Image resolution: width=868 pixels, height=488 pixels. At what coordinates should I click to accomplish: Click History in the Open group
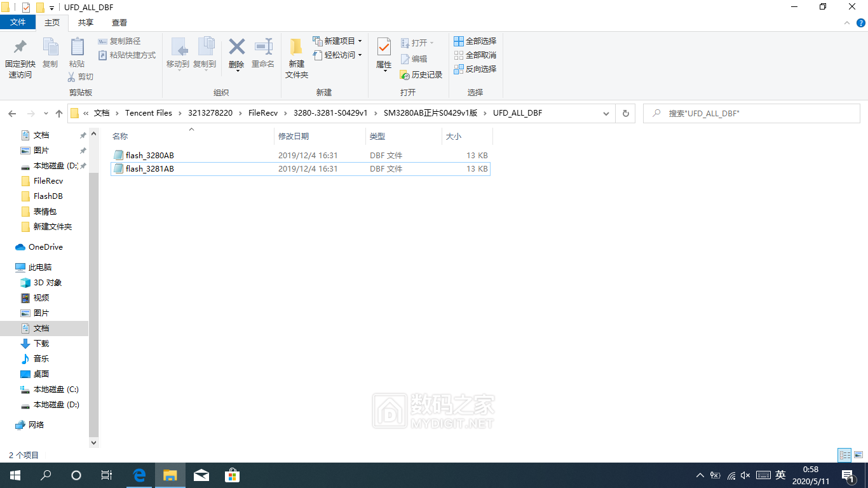pos(421,75)
